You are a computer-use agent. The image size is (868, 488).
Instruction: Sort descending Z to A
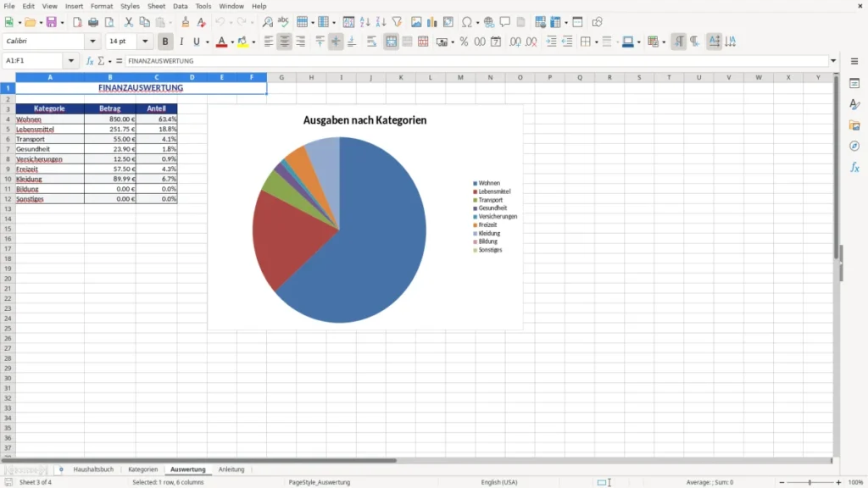[x=381, y=22]
